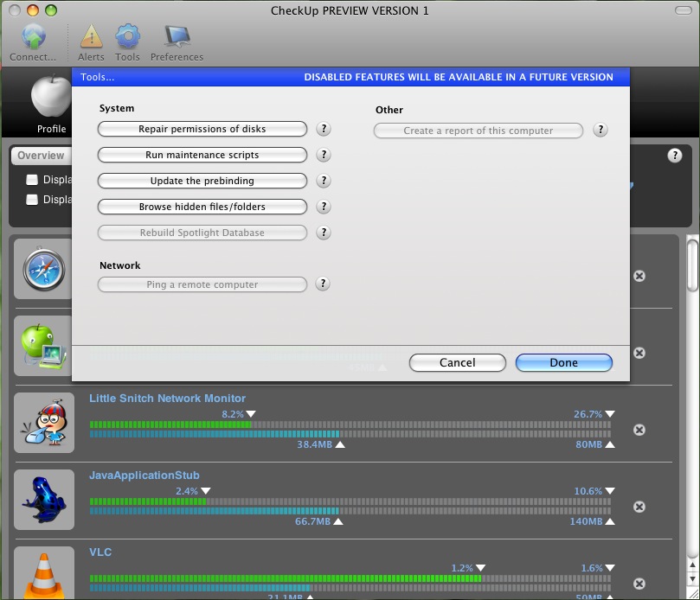Confirm the Tools sheet with Done
Viewport: 700px width, 600px height.
click(564, 362)
